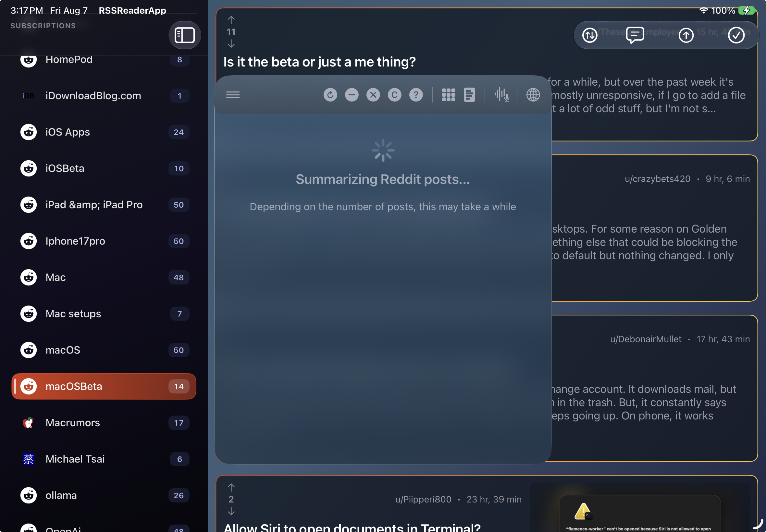Click Reddit icon beside ollama
Screen dimensions: 766x532
28,495
